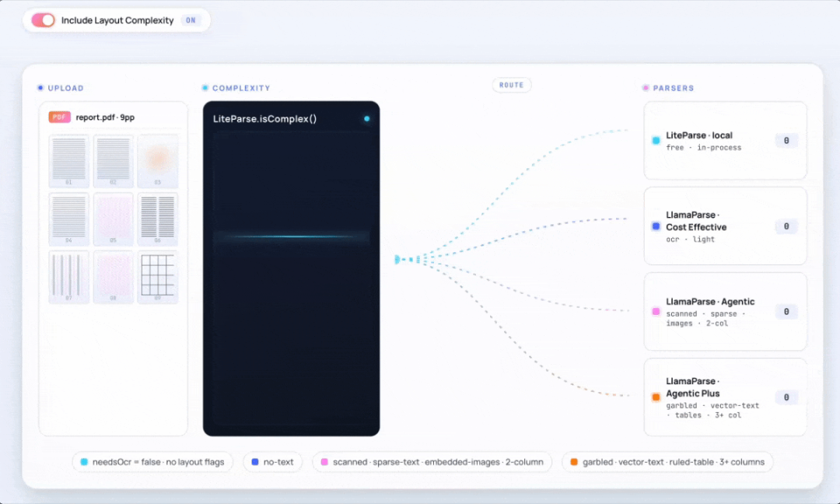The height and width of the screenshot is (504, 840).
Task: Select page 08 pink thumbnail
Action: [x=113, y=277]
